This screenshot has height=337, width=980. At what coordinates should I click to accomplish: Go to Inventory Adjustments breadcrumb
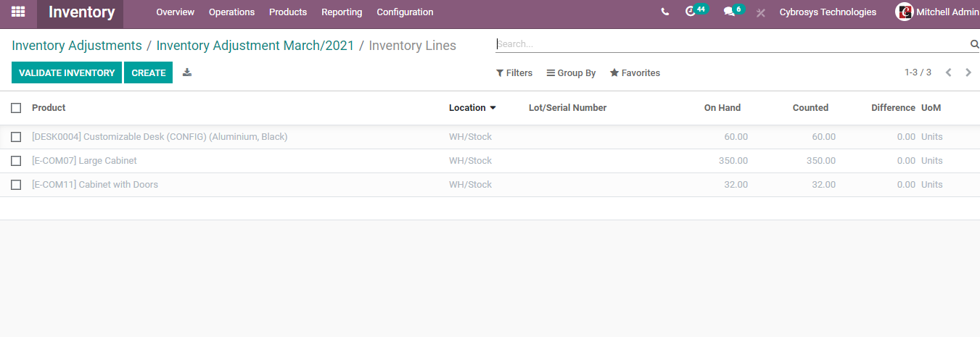[77, 46]
